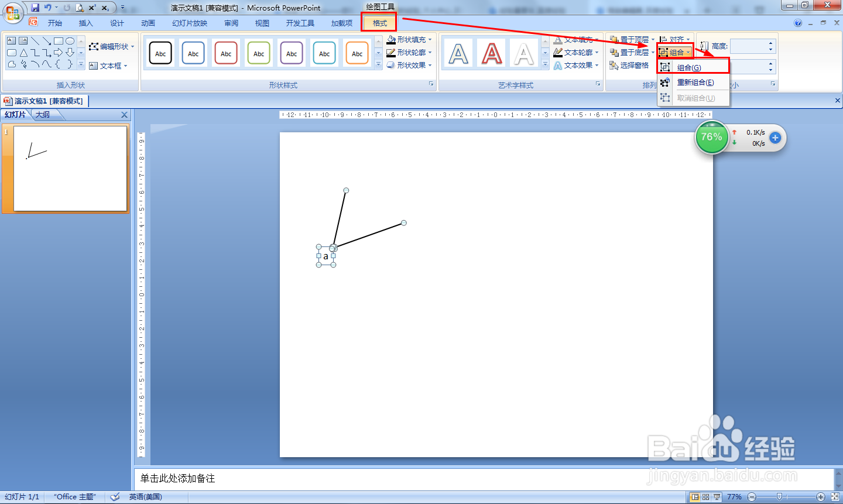Select the rectangle shape
The image size is (843, 504).
(x=59, y=41)
